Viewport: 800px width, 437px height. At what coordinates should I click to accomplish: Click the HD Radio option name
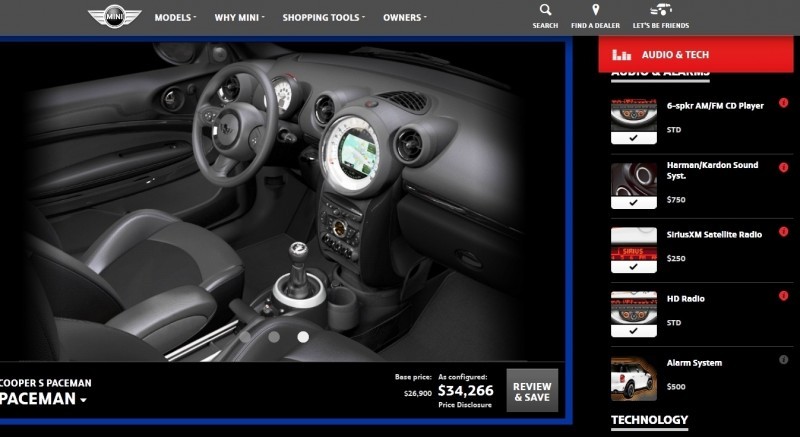pos(686,299)
